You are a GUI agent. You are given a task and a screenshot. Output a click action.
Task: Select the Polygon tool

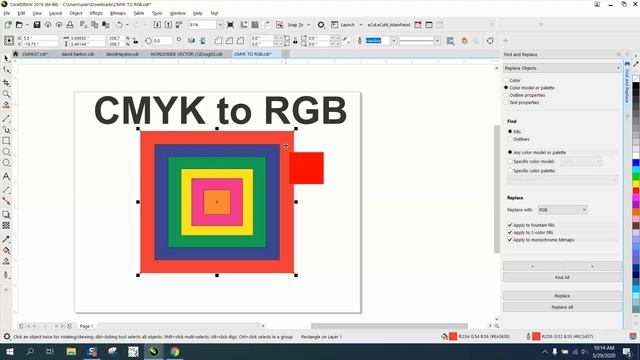(6, 163)
